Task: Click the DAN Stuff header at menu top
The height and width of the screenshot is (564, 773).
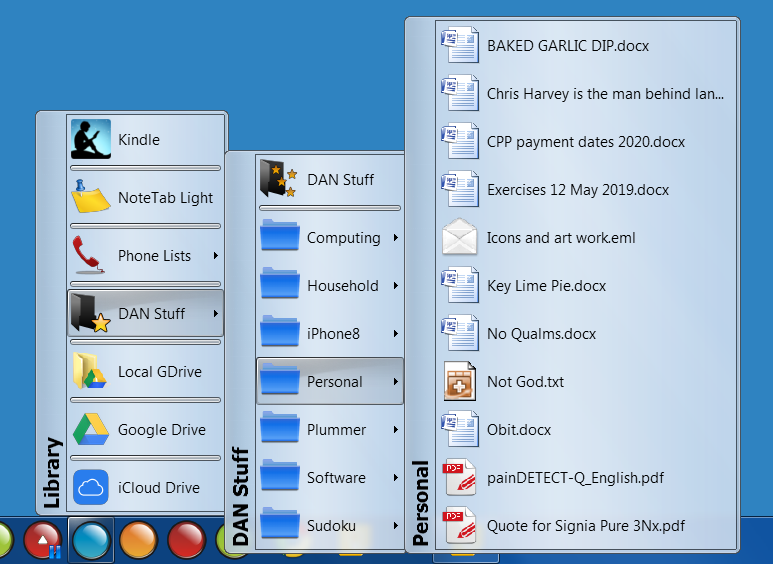Action: pos(340,180)
